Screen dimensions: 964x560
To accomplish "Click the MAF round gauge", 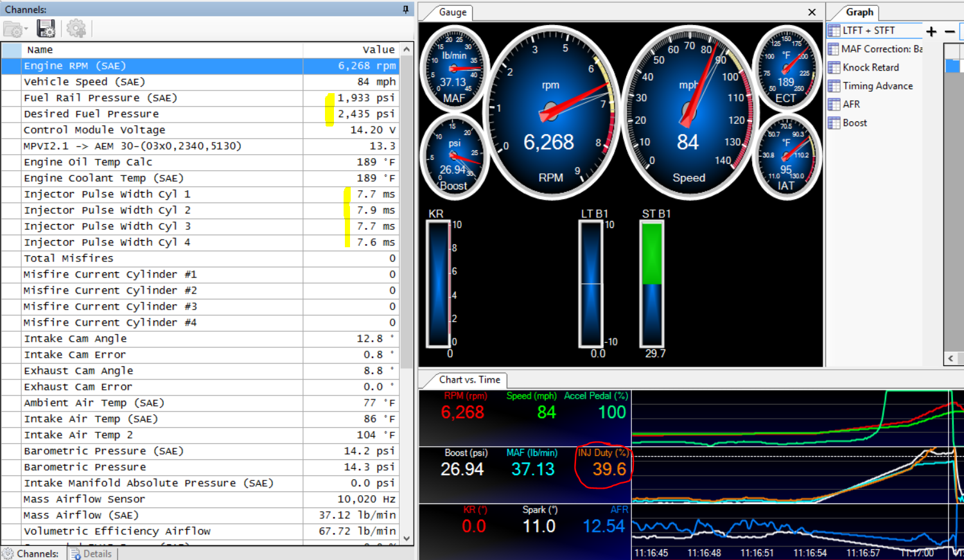I will click(x=454, y=68).
